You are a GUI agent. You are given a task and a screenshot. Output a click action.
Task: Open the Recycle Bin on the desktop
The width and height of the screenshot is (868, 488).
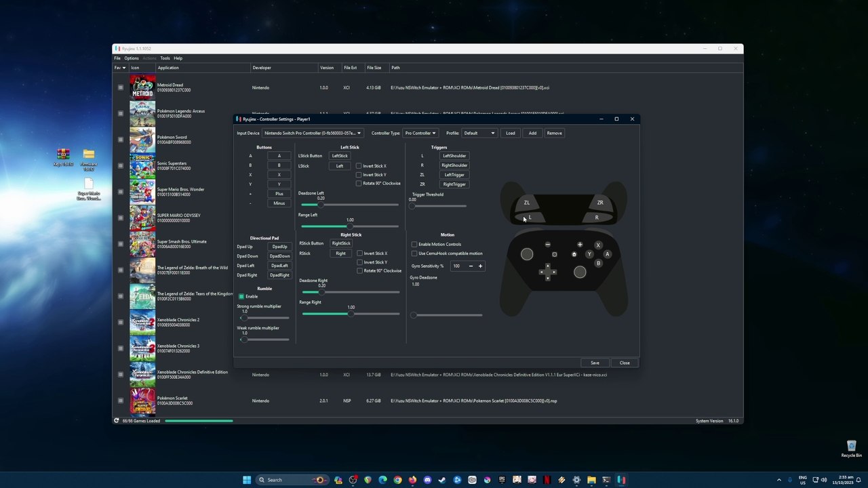[851, 449]
